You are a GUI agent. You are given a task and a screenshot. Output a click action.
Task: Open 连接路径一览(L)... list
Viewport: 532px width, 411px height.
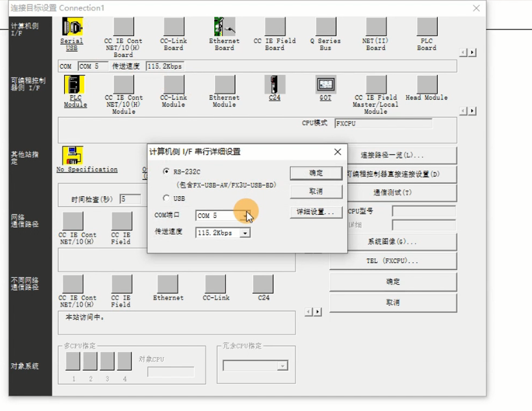tap(393, 155)
